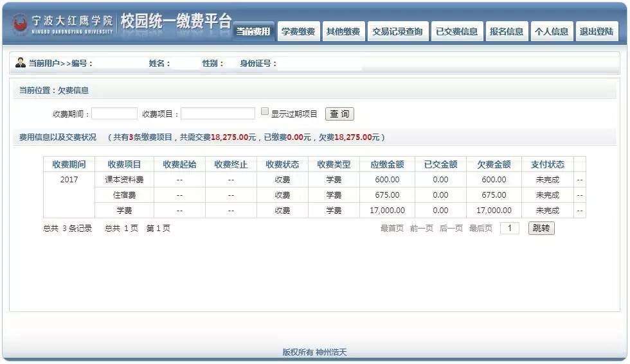Enable the 显示过期项目 checkbox

pos(265,112)
